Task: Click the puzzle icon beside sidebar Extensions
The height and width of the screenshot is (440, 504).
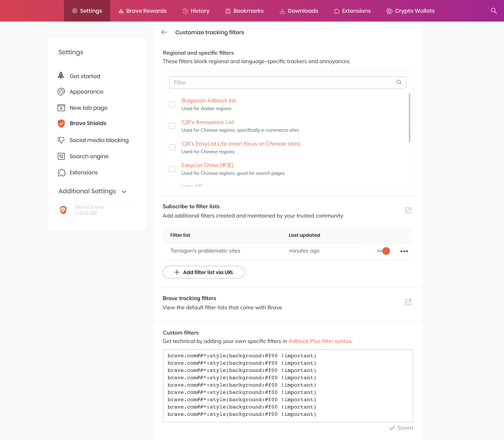Action: pyautogui.click(x=62, y=172)
